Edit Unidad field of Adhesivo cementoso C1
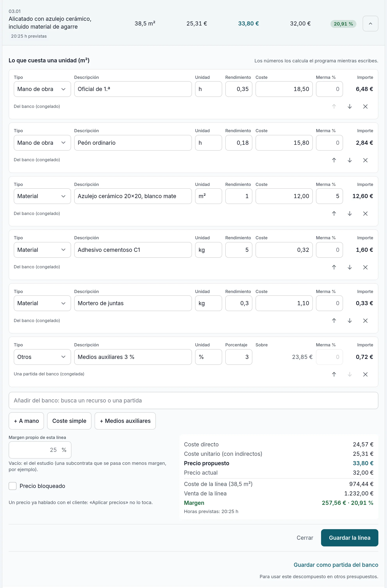 point(208,250)
